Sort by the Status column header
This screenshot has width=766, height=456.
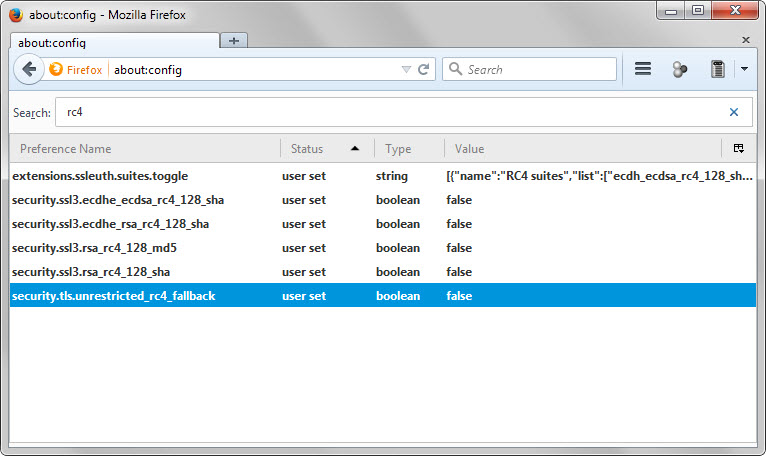(x=327, y=149)
